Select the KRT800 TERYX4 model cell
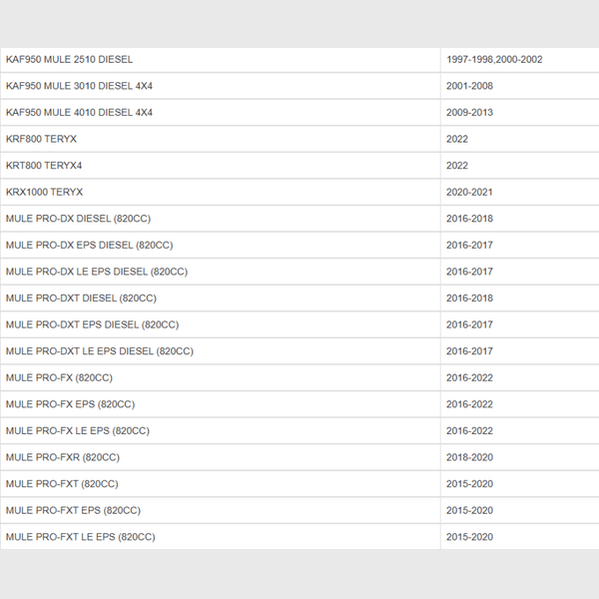Image resolution: width=599 pixels, height=599 pixels. [220, 165]
